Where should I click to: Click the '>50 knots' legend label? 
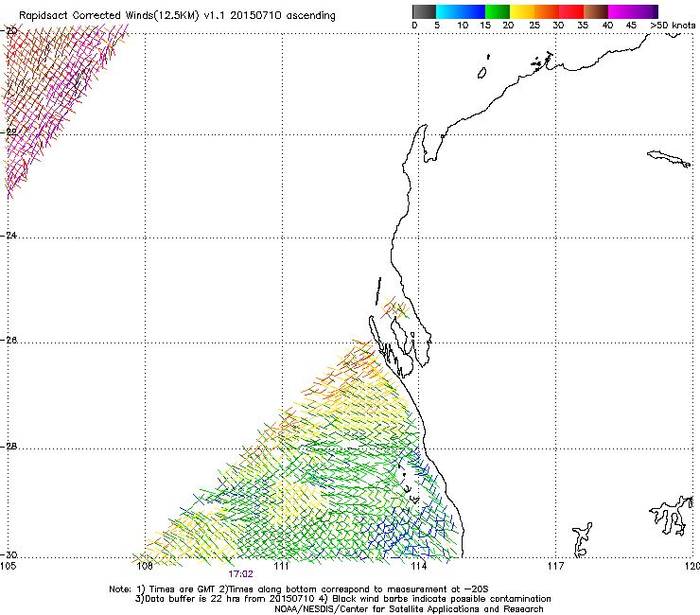pos(673,26)
